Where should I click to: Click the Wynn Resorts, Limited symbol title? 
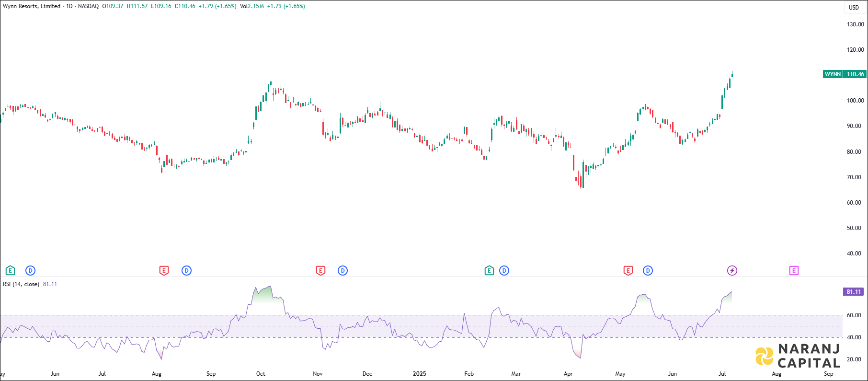[x=32, y=6]
